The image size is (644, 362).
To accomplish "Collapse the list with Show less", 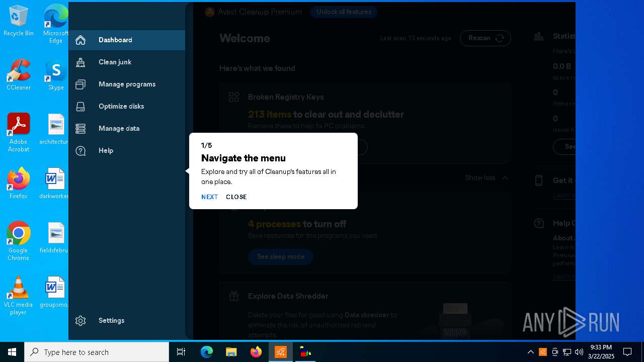I will point(487,178).
